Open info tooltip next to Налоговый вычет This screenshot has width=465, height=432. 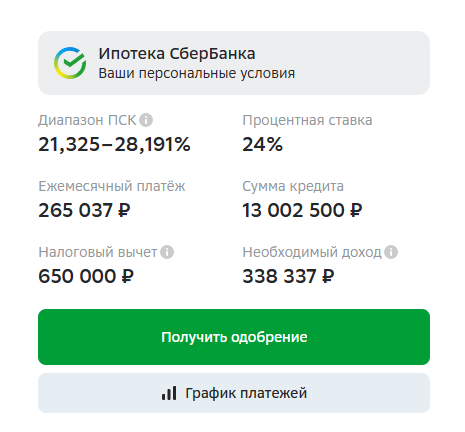click(167, 252)
